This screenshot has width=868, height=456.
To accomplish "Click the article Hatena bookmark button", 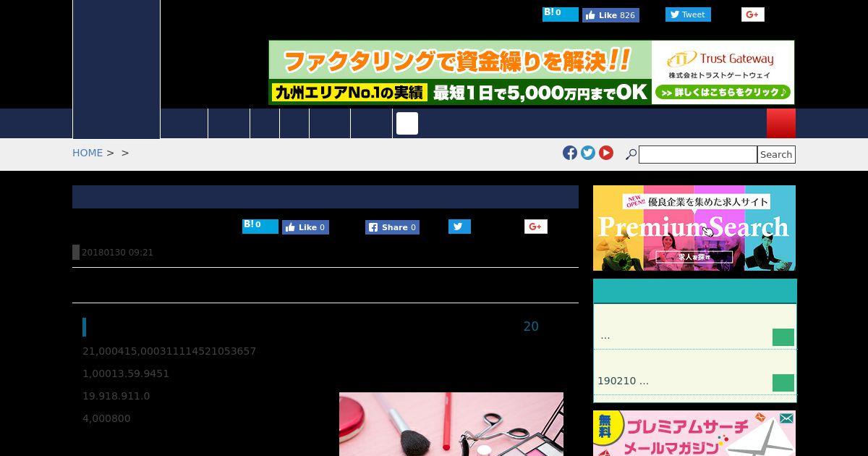I will [260, 227].
